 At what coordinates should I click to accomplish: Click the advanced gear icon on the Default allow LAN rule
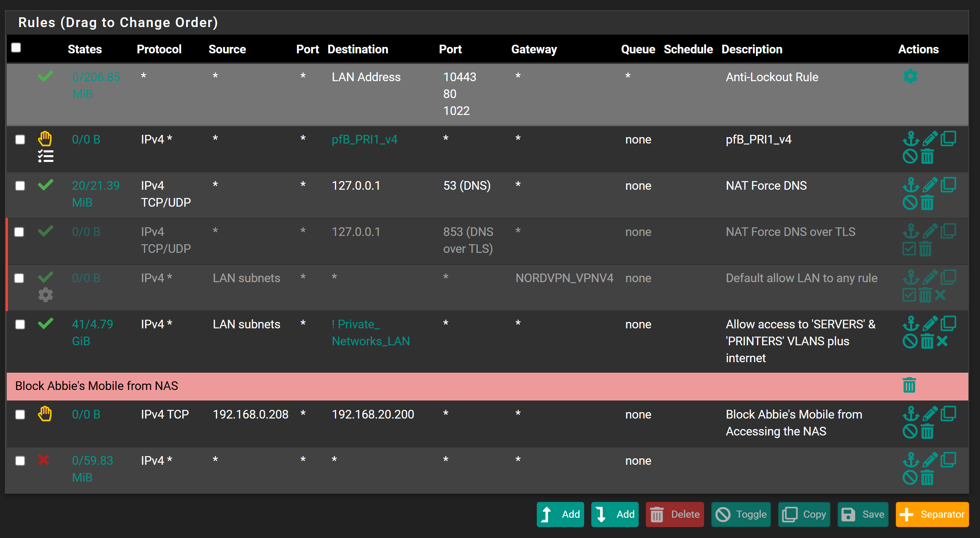(x=45, y=295)
